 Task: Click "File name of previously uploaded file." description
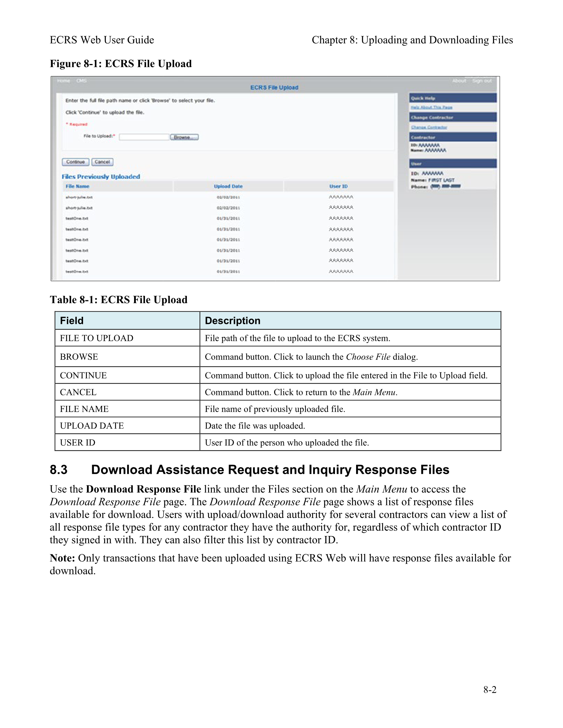click(x=275, y=409)
